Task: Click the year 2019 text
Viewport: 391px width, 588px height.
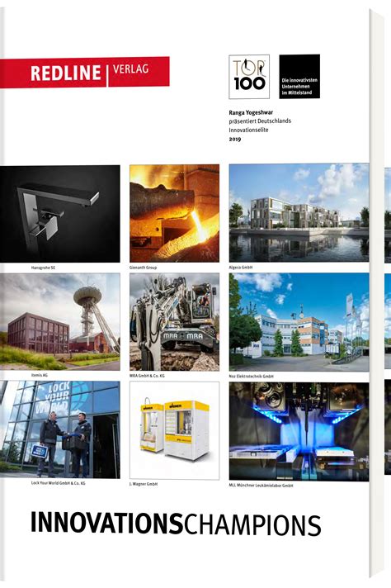Action: pyautogui.click(x=235, y=139)
